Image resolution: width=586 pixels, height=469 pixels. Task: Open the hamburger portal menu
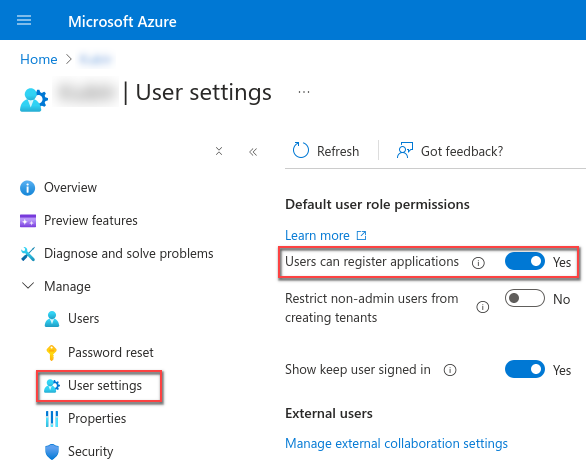[x=24, y=20]
